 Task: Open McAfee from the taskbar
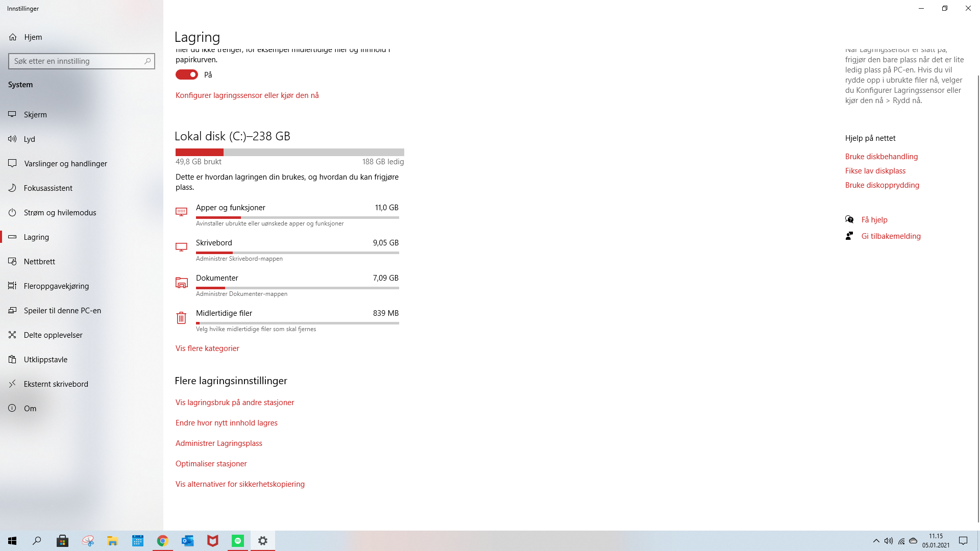[213, 541]
